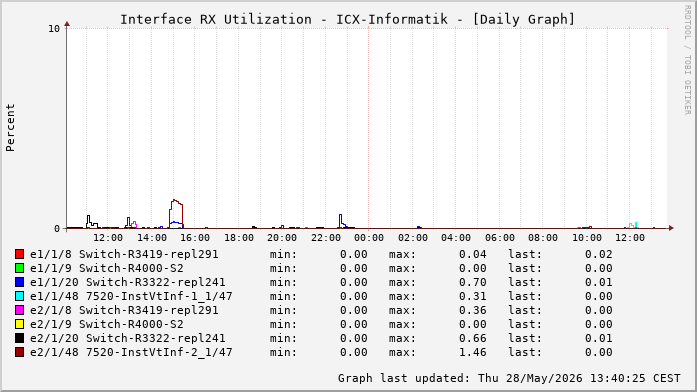Viewport: 697px width, 392px height.
Task: Click legend label e2/1/9 Switch-R4000-S2
Action: (x=107, y=324)
